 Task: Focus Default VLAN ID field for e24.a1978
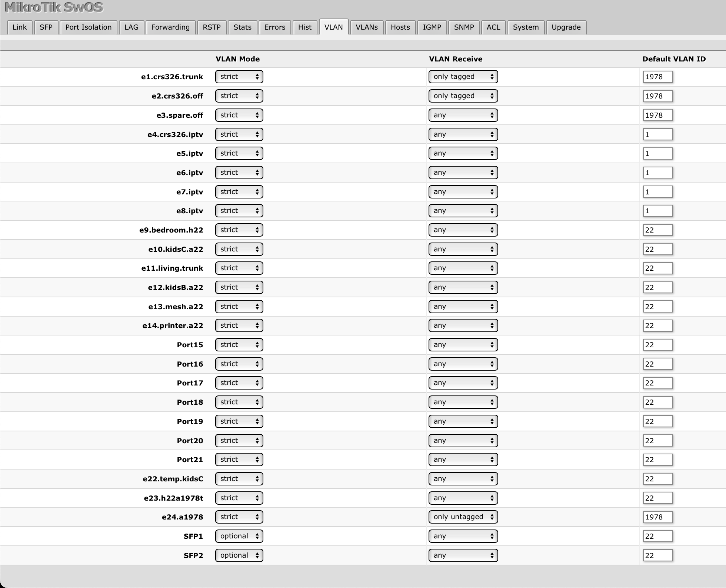(657, 517)
